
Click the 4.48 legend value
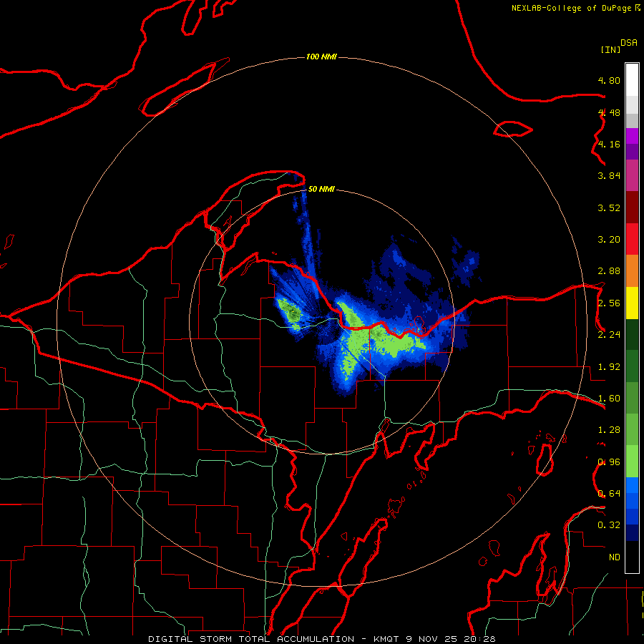tap(609, 112)
